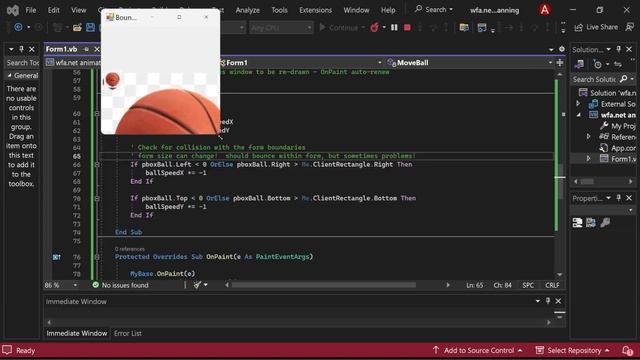Click the Navigate Backward arrow icon
Screen dimensions: 640x360
(18, 27)
